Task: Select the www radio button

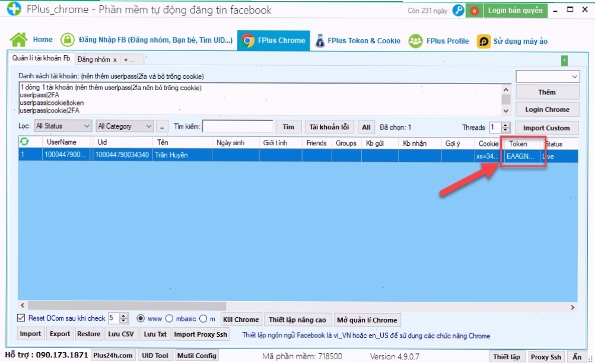Action: pyautogui.click(x=141, y=318)
